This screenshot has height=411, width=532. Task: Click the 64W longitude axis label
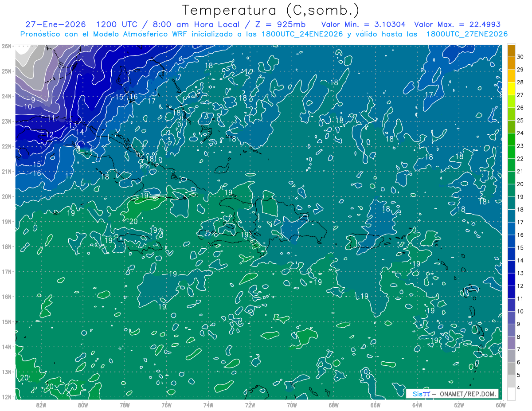(417, 405)
